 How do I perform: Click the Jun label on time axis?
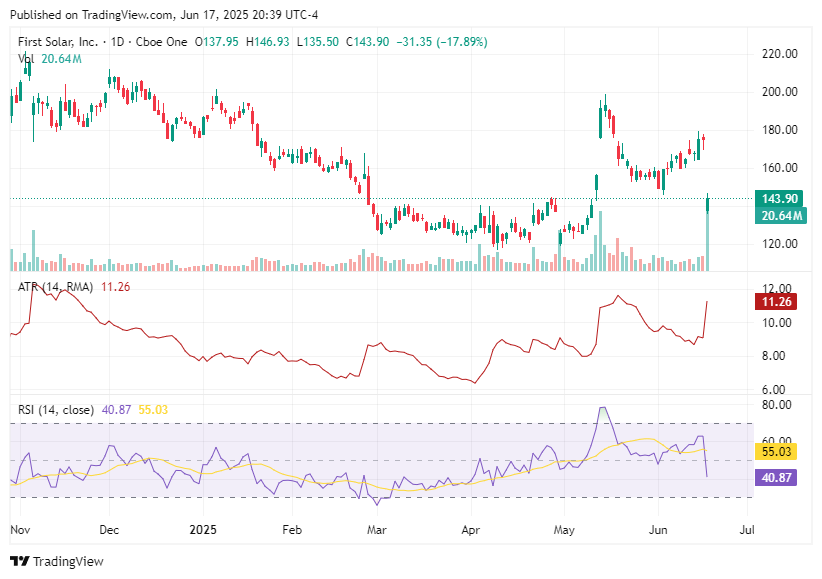(x=658, y=530)
